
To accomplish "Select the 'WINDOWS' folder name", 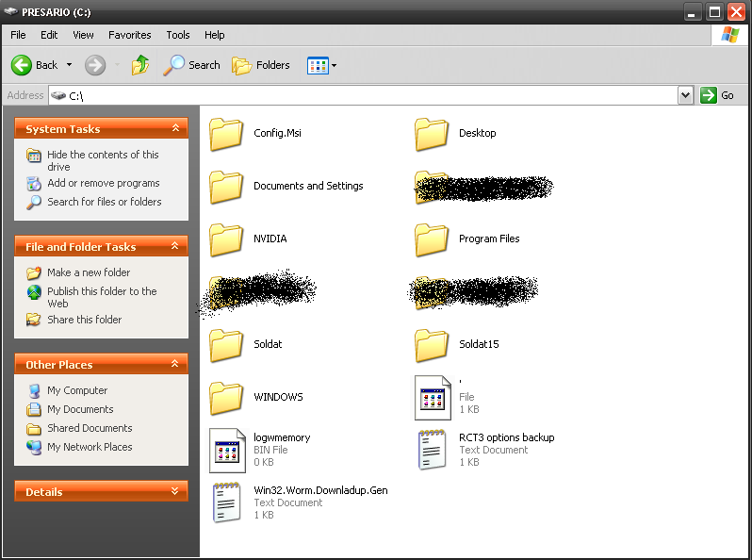I will point(278,397).
